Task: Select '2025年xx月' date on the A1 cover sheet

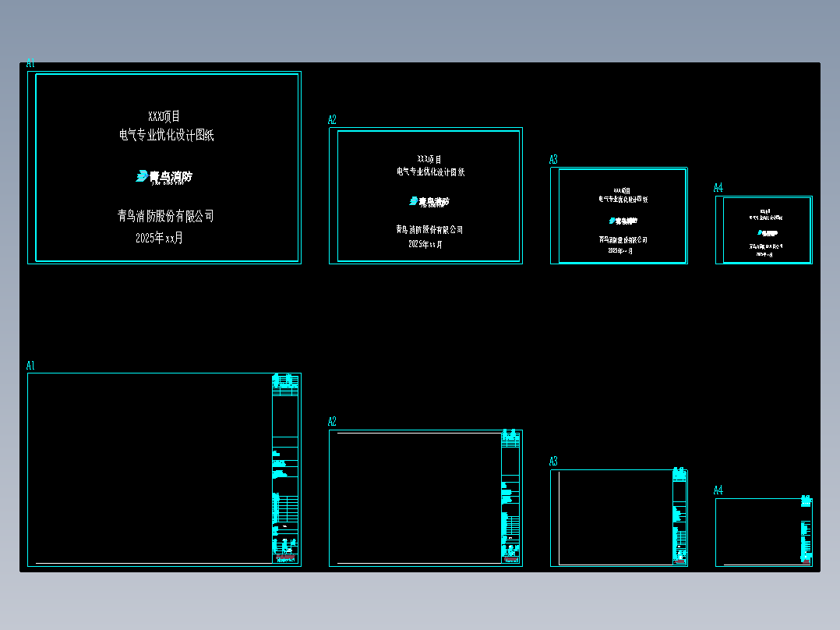Action: (159, 238)
